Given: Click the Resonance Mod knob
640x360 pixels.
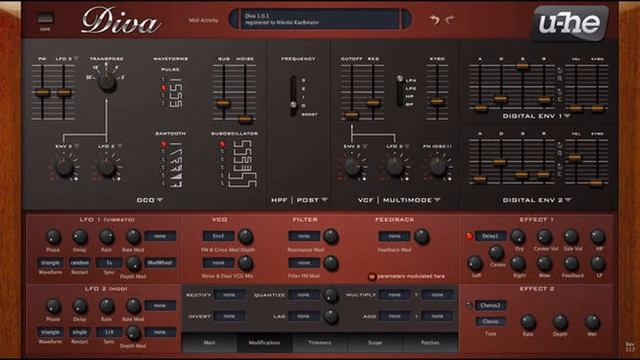Looking at the screenshot, I should pyautogui.click(x=331, y=236).
